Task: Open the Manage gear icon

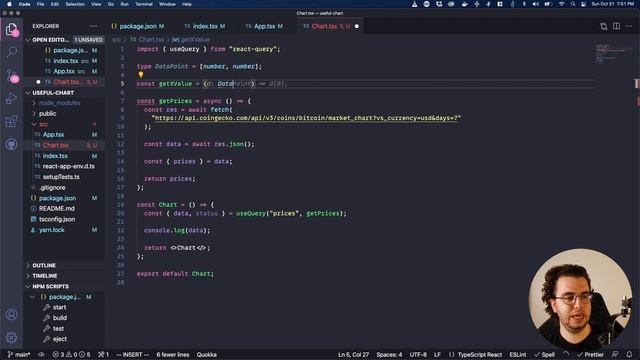Action: pyautogui.click(x=11, y=338)
